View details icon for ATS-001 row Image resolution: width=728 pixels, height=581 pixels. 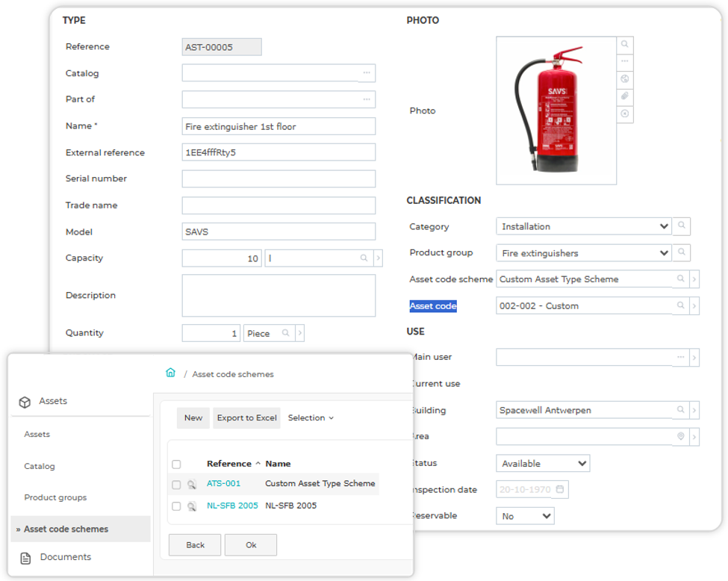[x=191, y=484]
